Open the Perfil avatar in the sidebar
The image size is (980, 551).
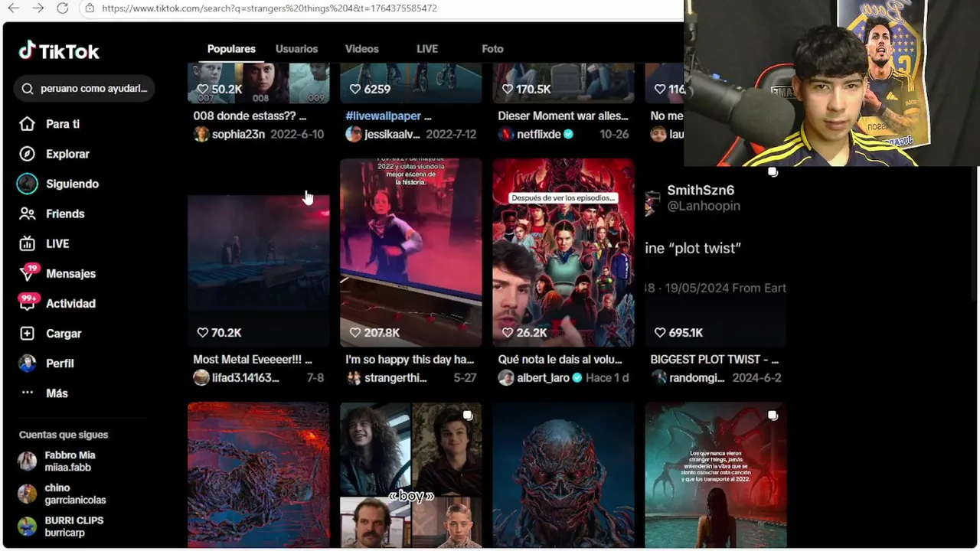pyautogui.click(x=27, y=364)
